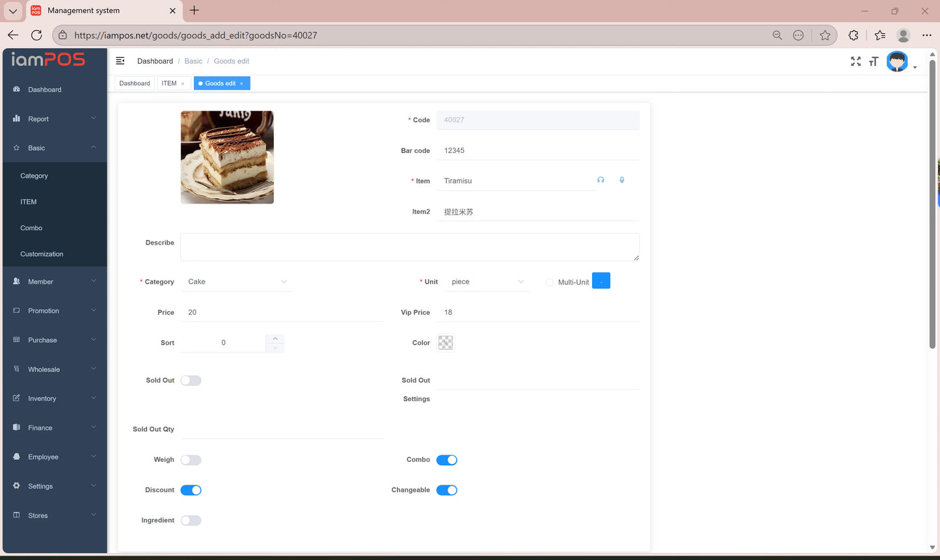Open the user avatar menu
The image size is (940, 560).
(x=897, y=62)
